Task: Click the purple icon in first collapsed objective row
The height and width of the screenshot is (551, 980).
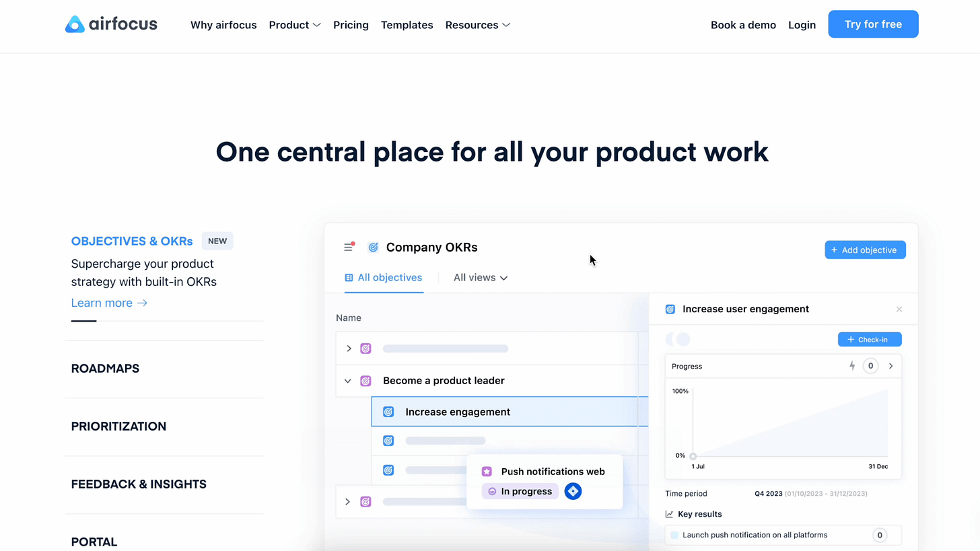Action: click(365, 348)
